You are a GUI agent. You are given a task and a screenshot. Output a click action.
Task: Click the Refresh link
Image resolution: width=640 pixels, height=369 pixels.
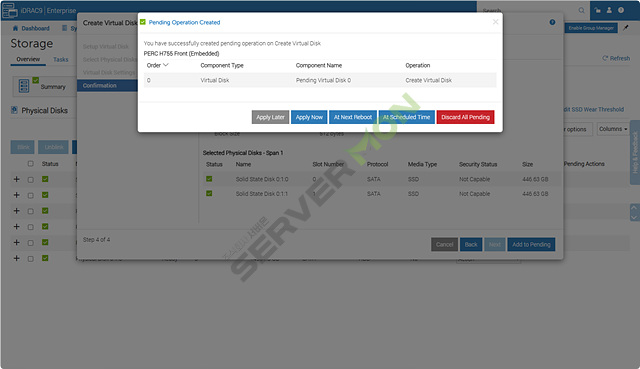616,58
